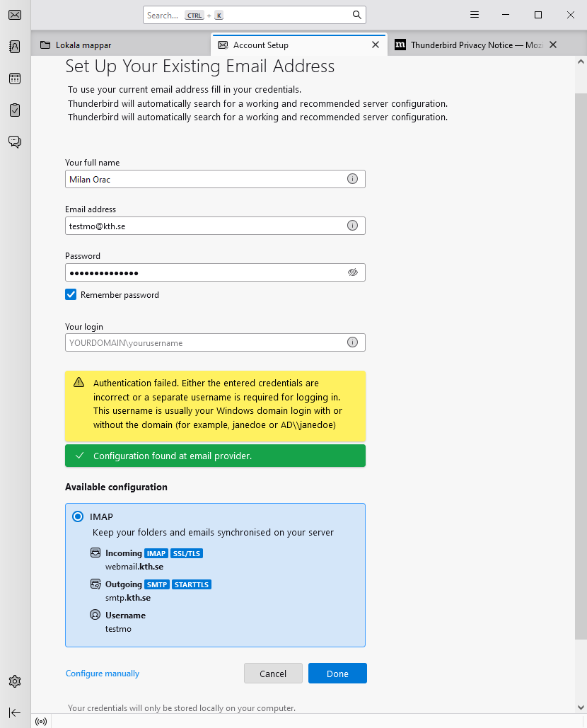This screenshot has width=587, height=728.
Task: Switch to Lokala mappar tab
Action: (x=120, y=45)
